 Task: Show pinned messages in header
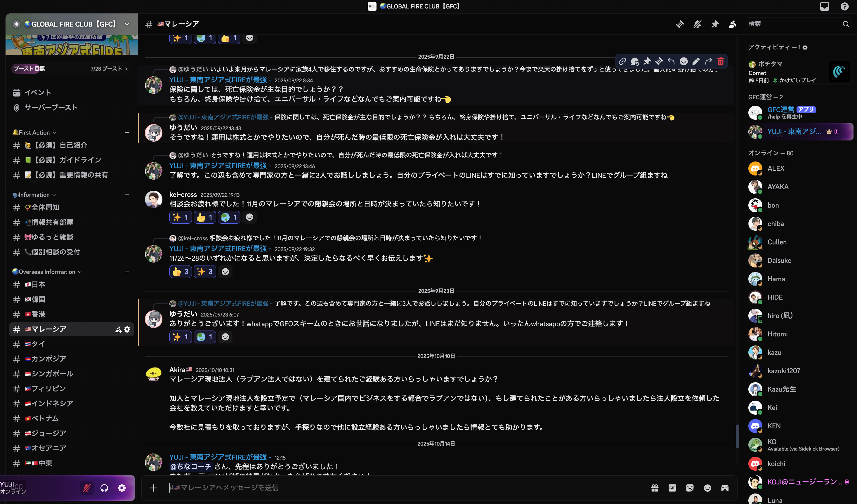(x=715, y=24)
